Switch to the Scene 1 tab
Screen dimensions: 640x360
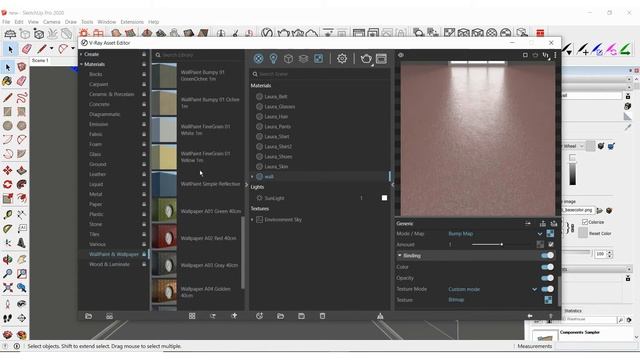pos(40,60)
